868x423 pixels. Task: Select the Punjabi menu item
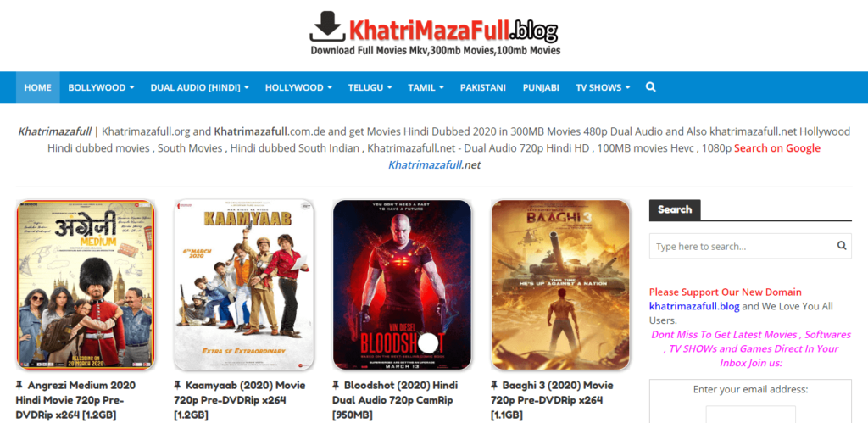(541, 87)
